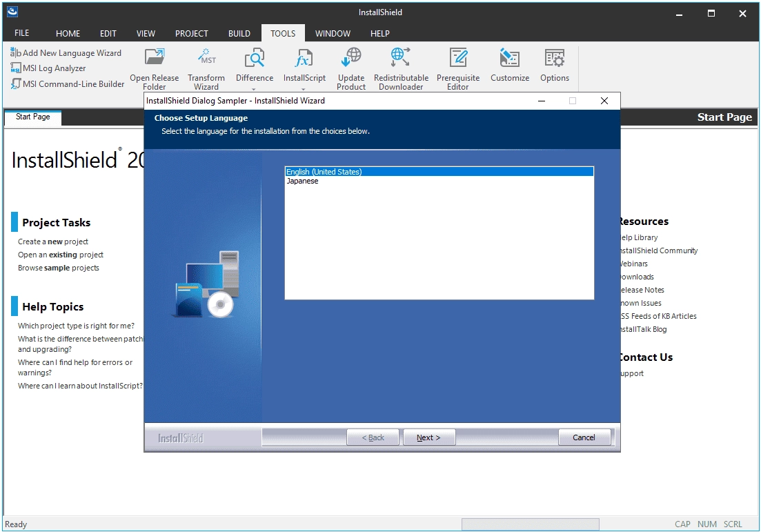761x532 pixels.
Task: Click Browse sample projects link
Action: tap(58, 268)
